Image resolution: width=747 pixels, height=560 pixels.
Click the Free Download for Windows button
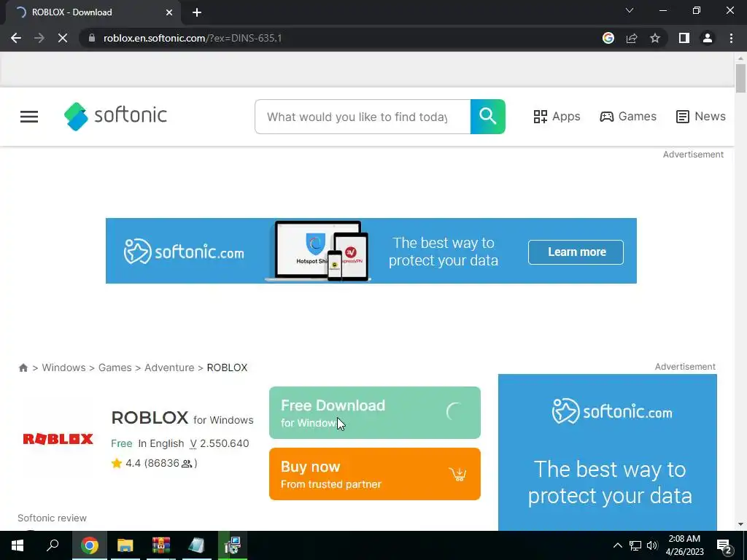coord(375,413)
